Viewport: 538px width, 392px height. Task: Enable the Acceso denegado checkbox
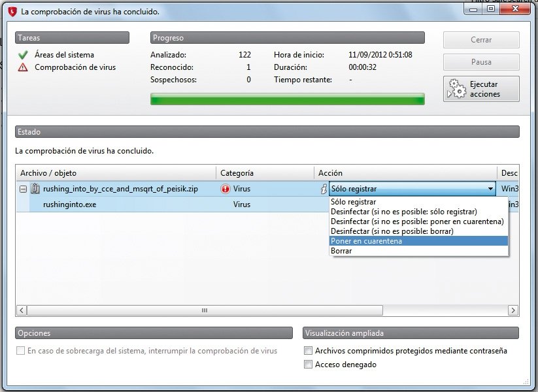(308, 364)
